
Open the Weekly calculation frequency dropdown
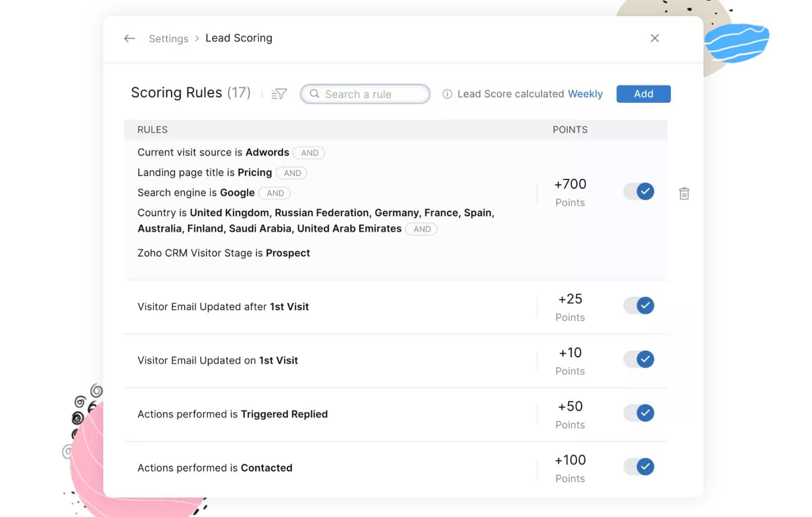(585, 94)
